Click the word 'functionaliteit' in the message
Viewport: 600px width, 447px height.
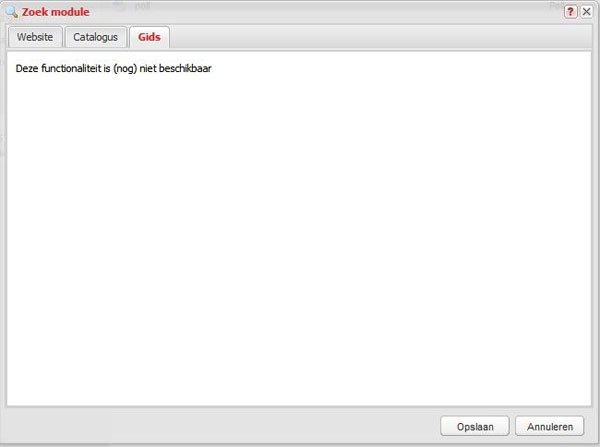(71, 69)
